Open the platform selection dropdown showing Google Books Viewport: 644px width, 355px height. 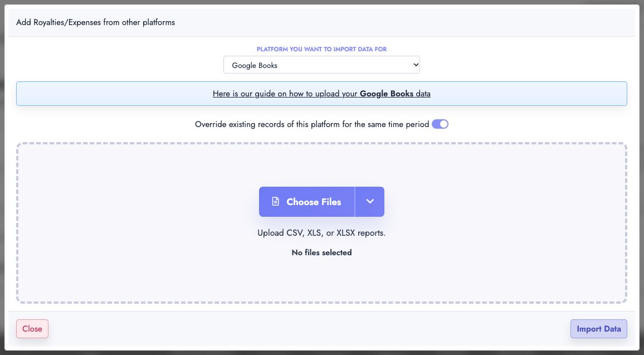pyautogui.click(x=321, y=65)
